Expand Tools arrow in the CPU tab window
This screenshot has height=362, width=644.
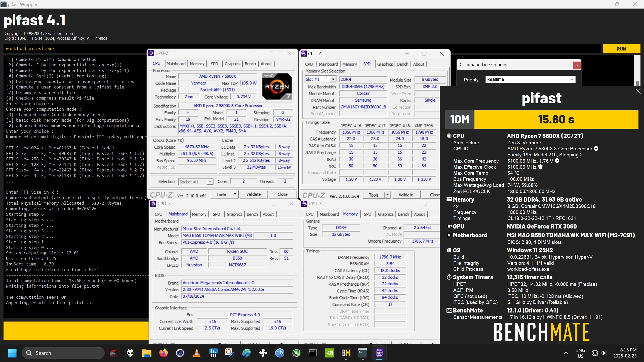(235, 194)
